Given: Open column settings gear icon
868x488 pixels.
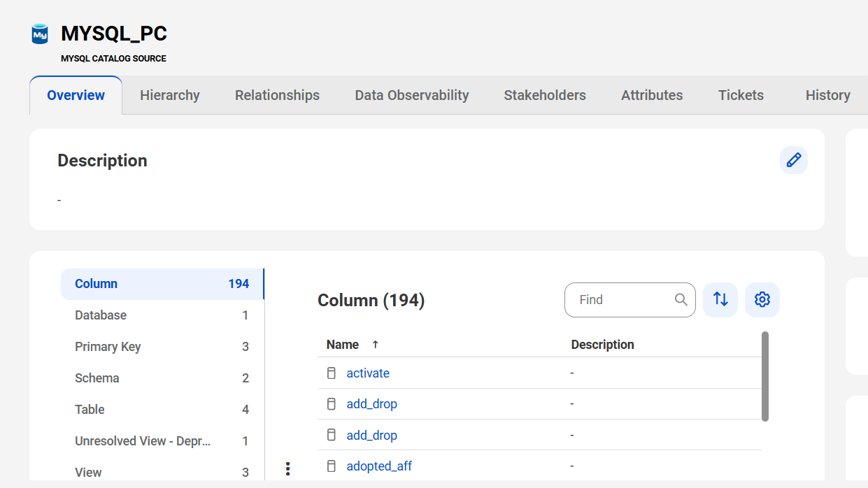Looking at the screenshot, I should pos(762,300).
